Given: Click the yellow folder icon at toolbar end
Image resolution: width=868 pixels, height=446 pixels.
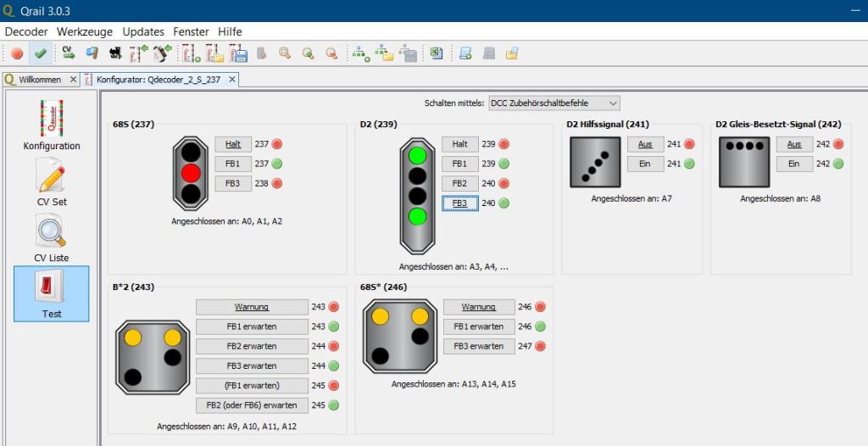Looking at the screenshot, I should [512, 53].
